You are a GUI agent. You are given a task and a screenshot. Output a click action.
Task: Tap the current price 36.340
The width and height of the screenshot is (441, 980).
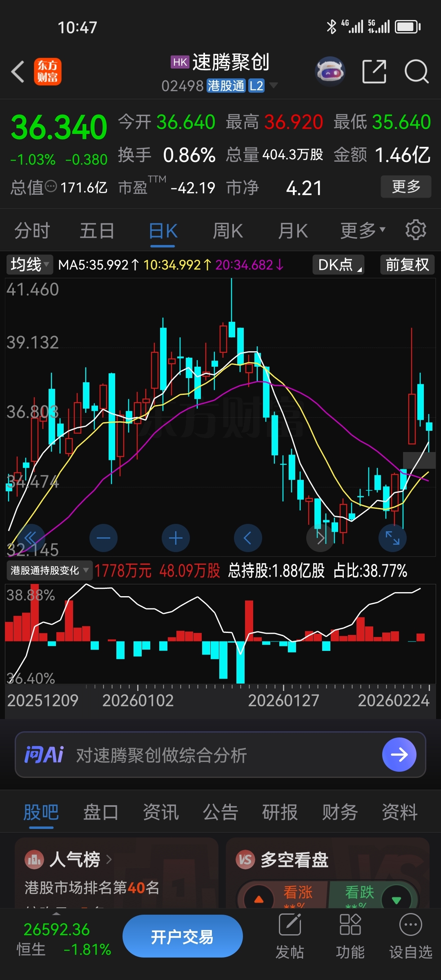click(59, 127)
